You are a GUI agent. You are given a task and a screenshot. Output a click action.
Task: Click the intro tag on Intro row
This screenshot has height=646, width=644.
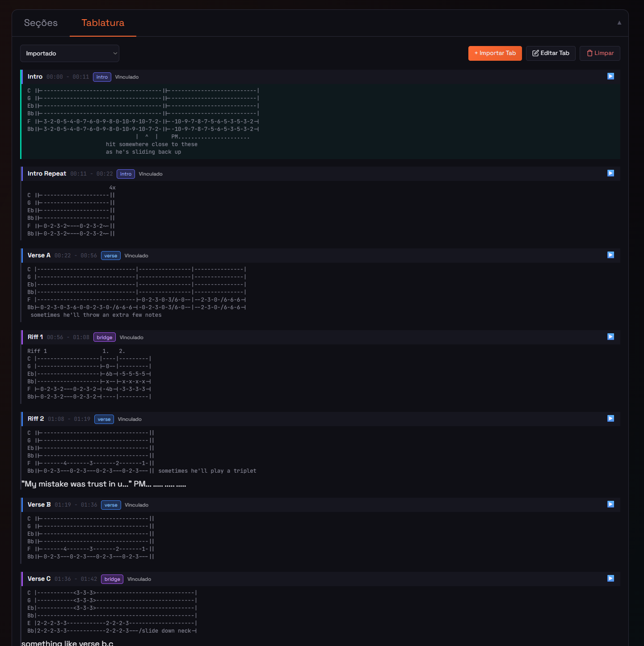102,77
